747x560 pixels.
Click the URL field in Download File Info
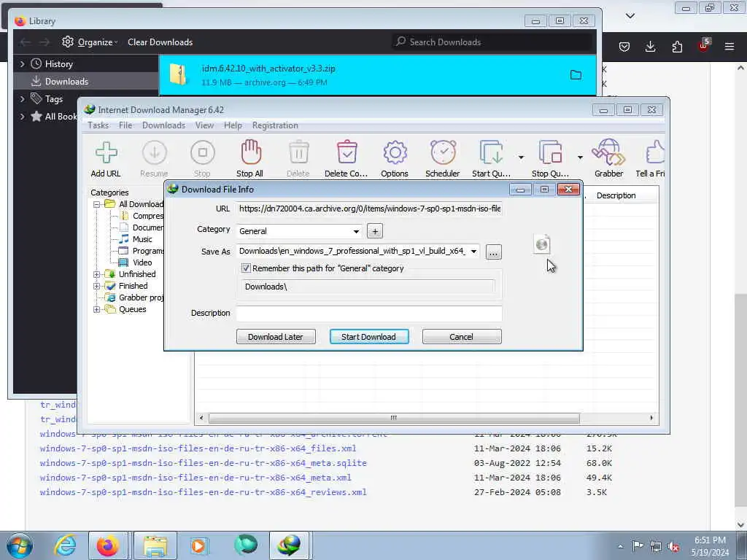point(368,209)
